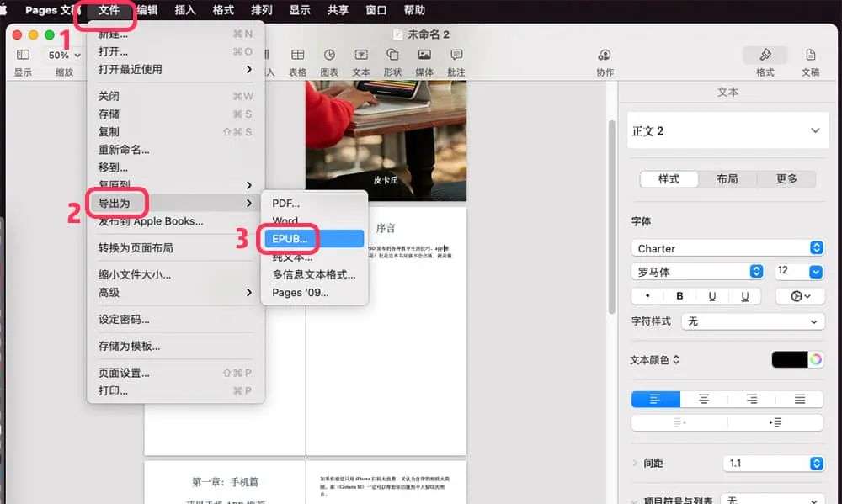
Task: Justify the text alignment
Action: click(x=800, y=399)
